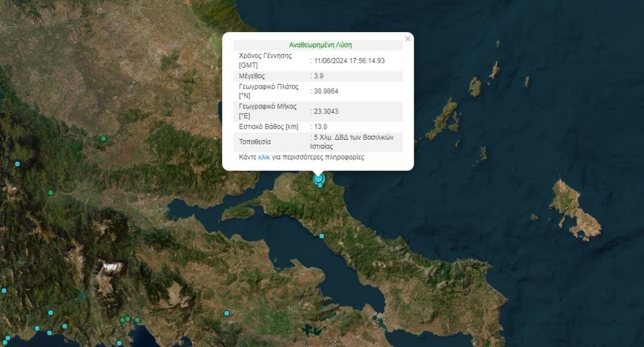
Task: Click leftmost marker of the three-green-marker cluster
Action: click(x=122, y=320)
